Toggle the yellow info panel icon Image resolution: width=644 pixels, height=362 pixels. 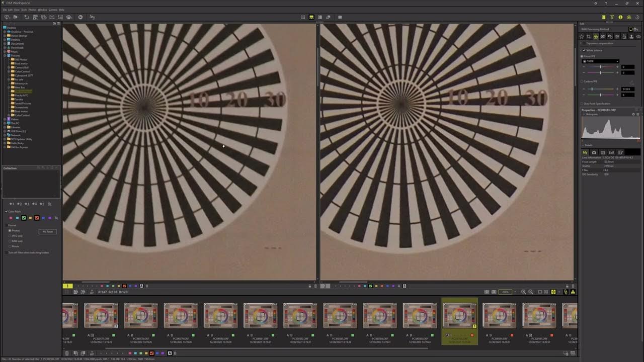click(x=620, y=17)
